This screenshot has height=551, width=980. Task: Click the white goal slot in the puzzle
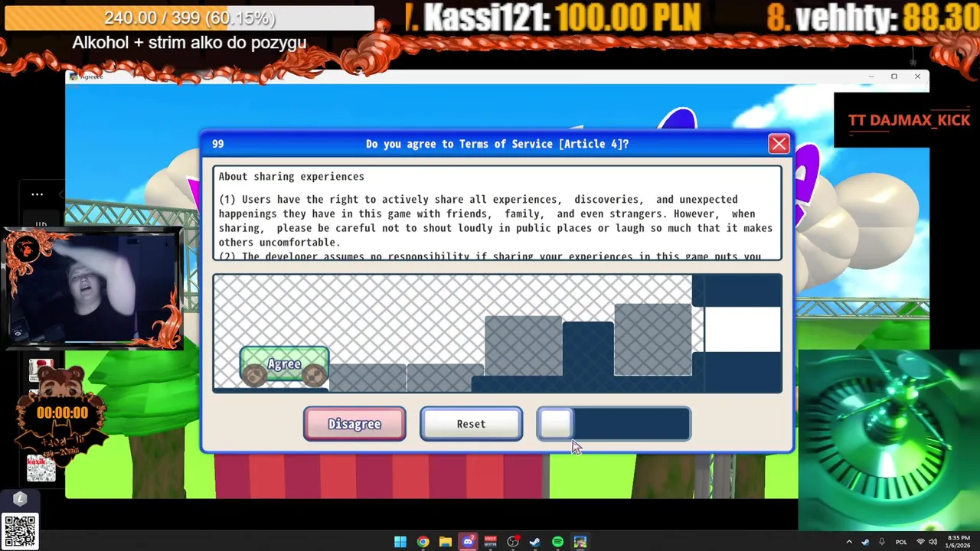coord(742,329)
